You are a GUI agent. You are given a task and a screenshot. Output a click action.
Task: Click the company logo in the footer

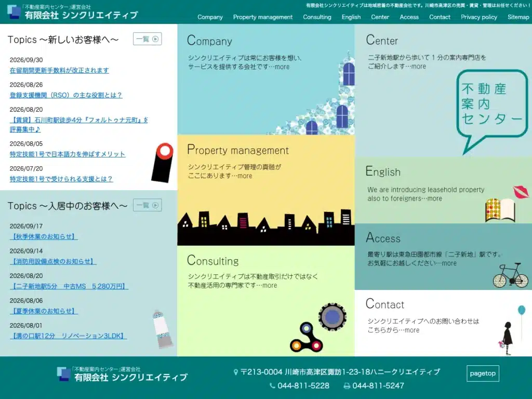122,374
